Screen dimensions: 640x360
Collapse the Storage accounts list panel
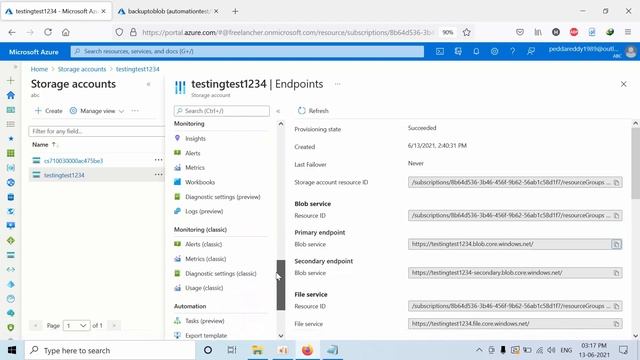point(149,84)
